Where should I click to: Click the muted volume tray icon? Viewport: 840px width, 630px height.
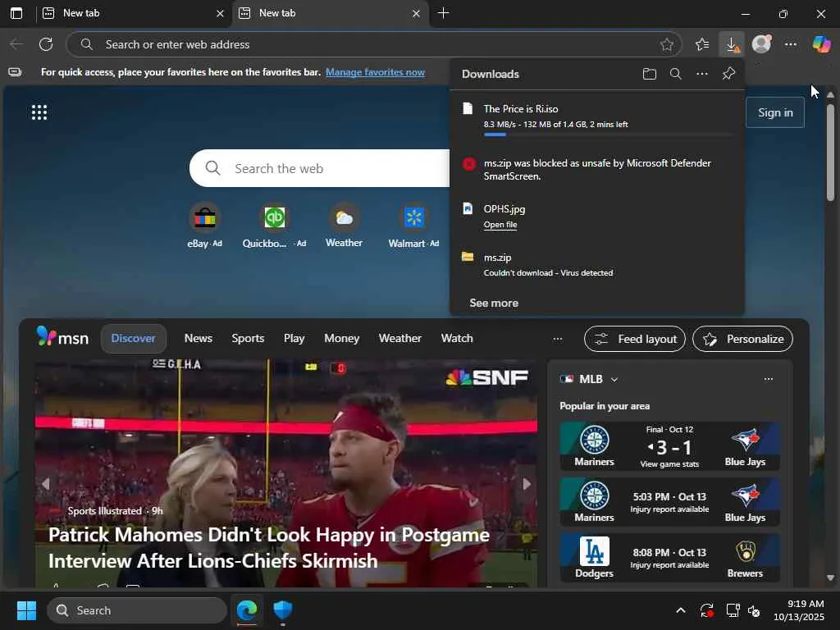[754, 610]
